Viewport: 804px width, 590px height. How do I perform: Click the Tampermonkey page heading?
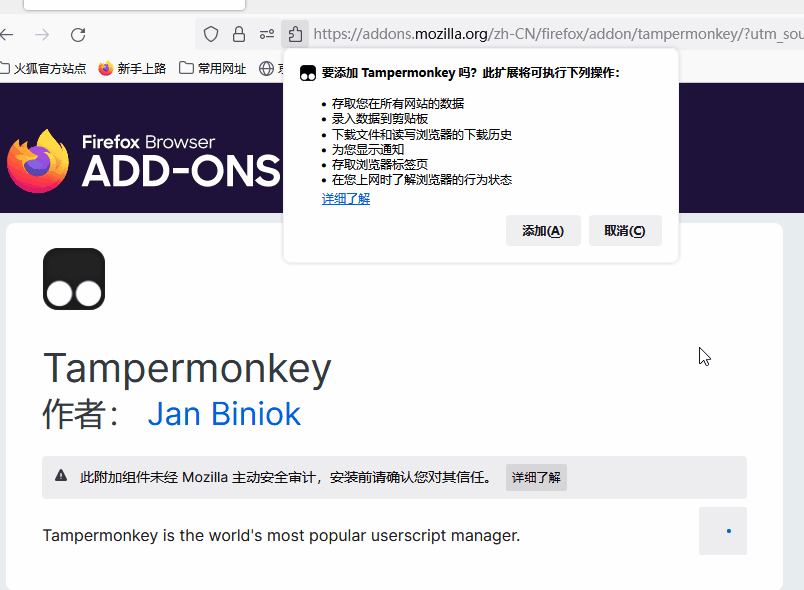[x=188, y=369]
